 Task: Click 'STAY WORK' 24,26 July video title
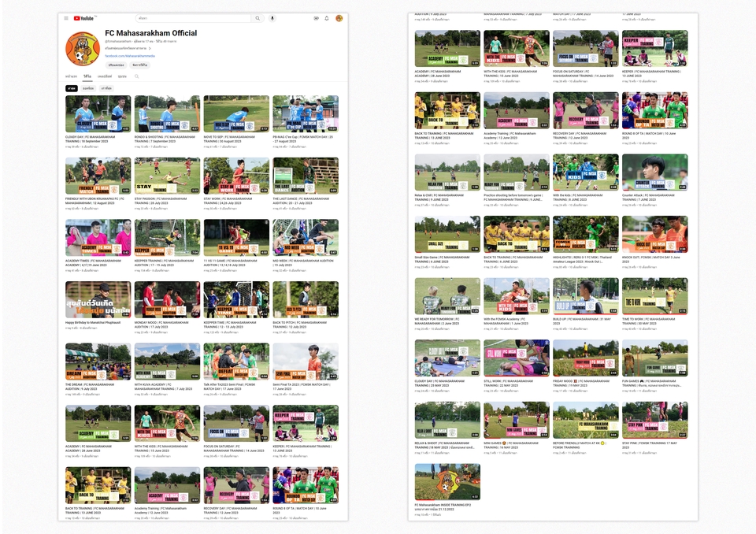(228, 201)
